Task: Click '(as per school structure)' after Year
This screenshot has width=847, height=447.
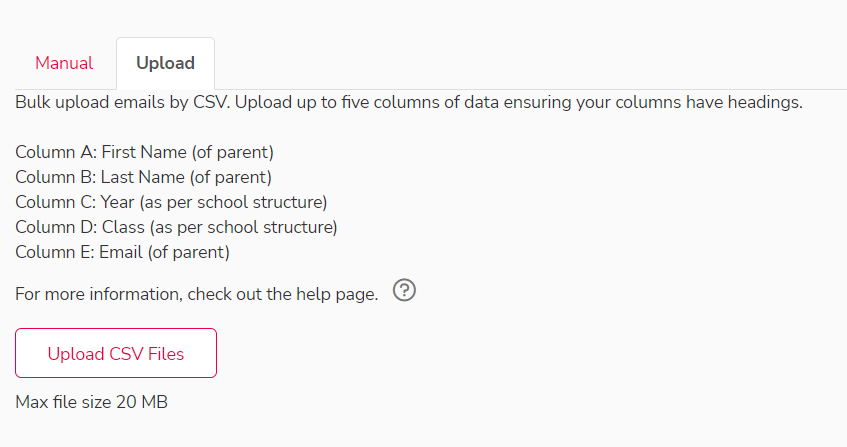Action: pyautogui.click(x=233, y=202)
